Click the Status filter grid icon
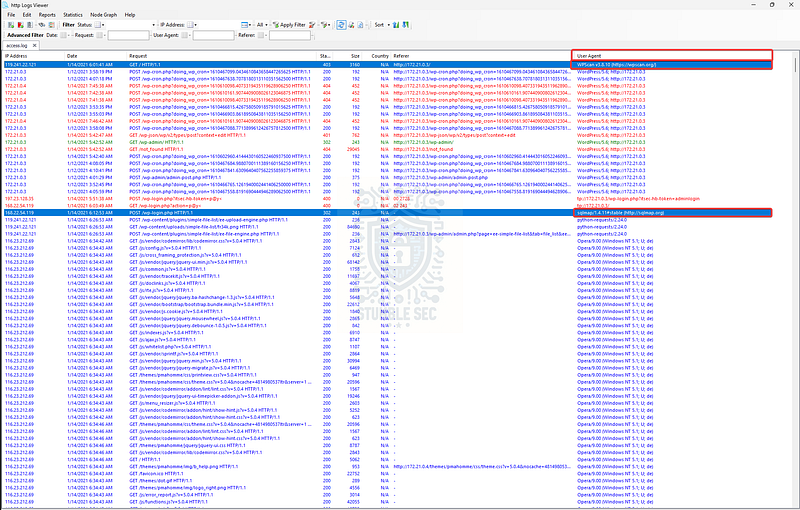This screenshot has height=510, width=800. pos(98,24)
